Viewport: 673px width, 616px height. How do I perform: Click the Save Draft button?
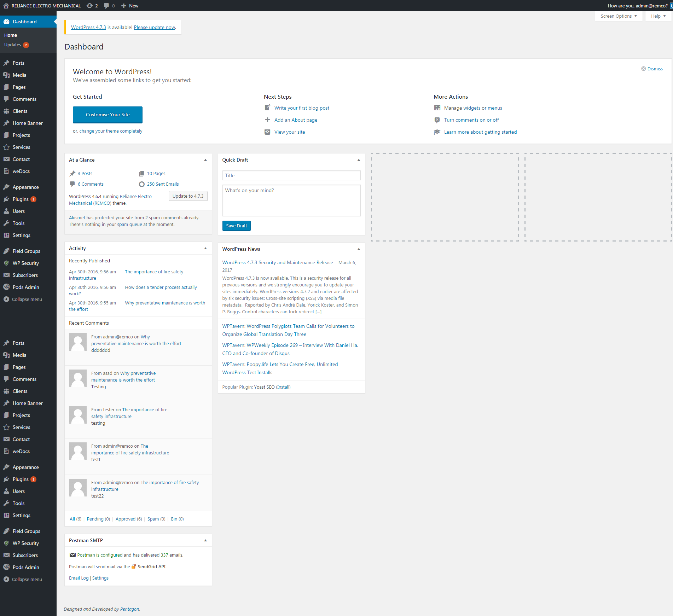click(x=236, y=226)
